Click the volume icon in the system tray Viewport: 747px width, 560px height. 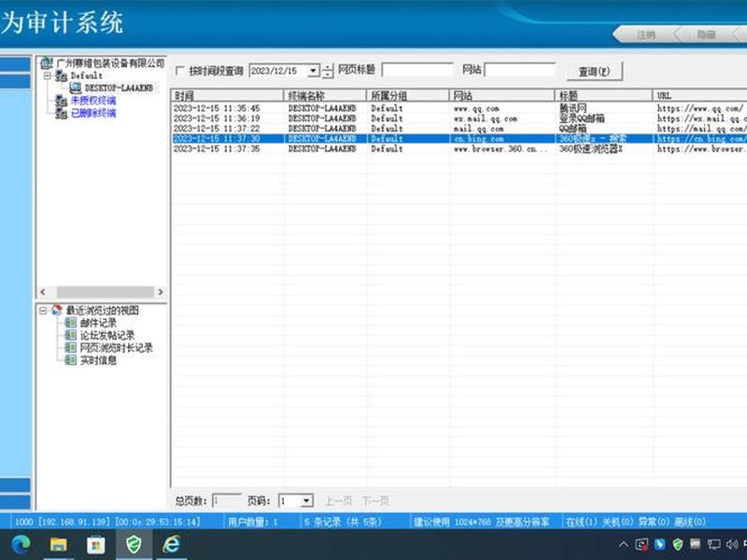point(732,544)
